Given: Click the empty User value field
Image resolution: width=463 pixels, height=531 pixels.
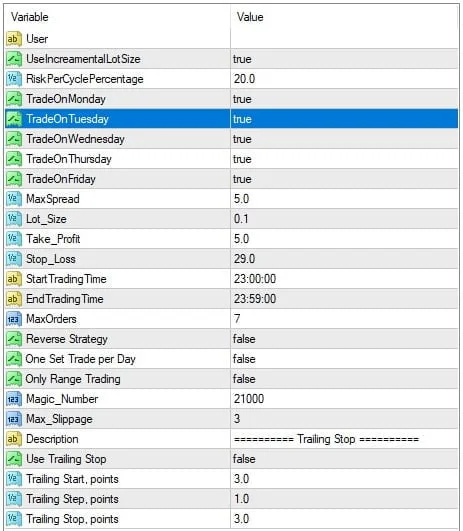Looking at the screenshot, I should (x=344, y=39).
